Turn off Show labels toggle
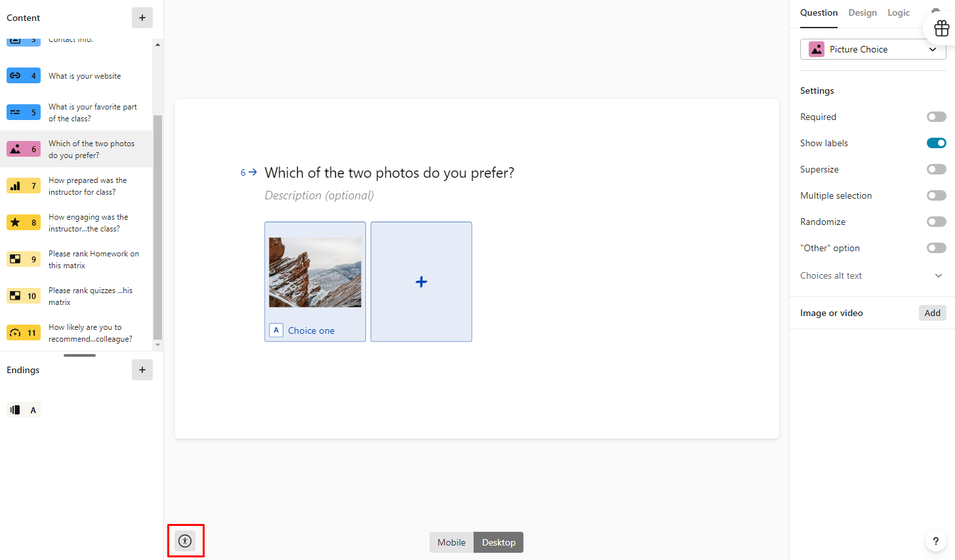The image size is (955, 560). tap(936, 143)
